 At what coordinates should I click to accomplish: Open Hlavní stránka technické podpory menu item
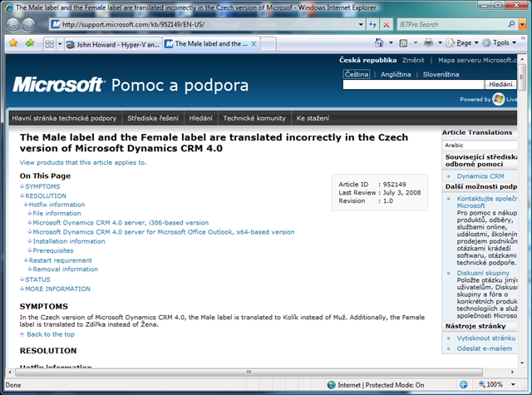64,118
